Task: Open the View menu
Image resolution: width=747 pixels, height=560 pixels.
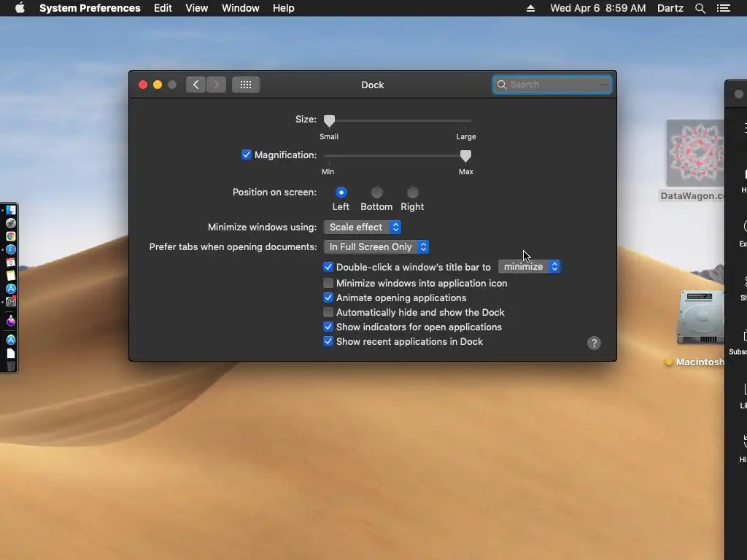Action: [x=196, y=8]
